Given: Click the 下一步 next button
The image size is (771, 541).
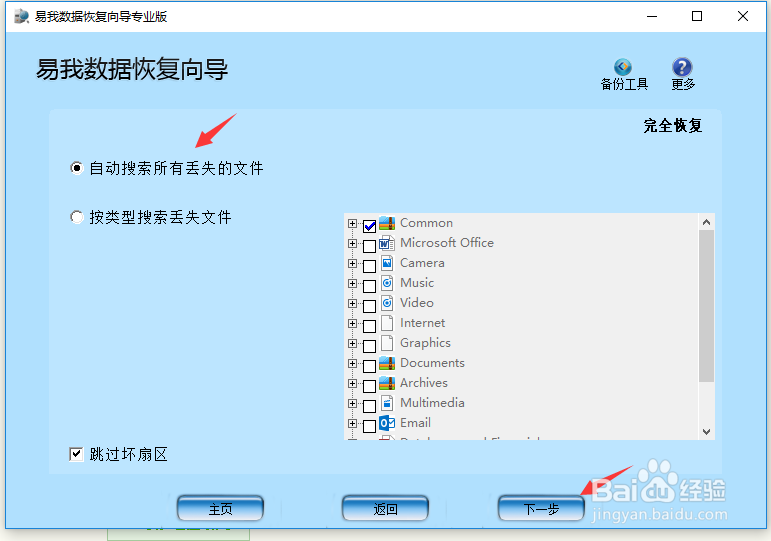Looking at the screenshot, I should pyautogui.click(x=541, y=508).
